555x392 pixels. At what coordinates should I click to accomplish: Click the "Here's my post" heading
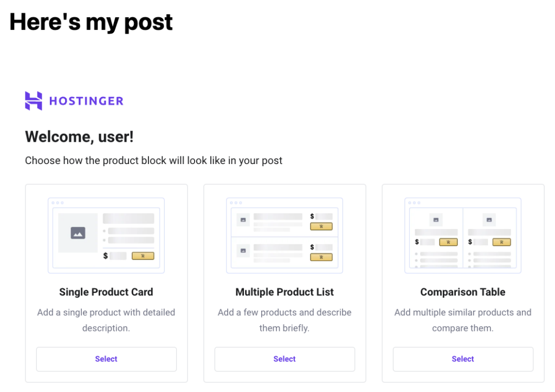(91, 22)
